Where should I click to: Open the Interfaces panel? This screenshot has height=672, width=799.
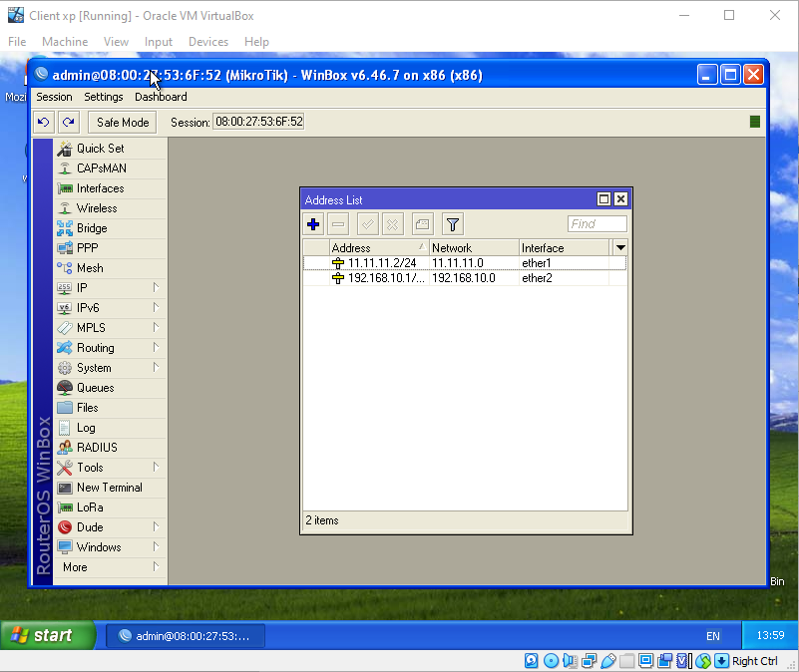[x=111, y=188]
